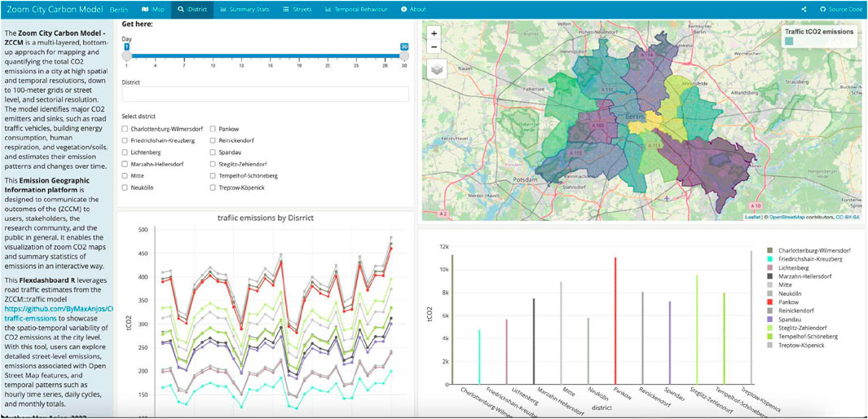This screenshot has width=868, height=419.
Task: Toggle Pankow in bar chart legend
Action: click(x=783, y=302)
